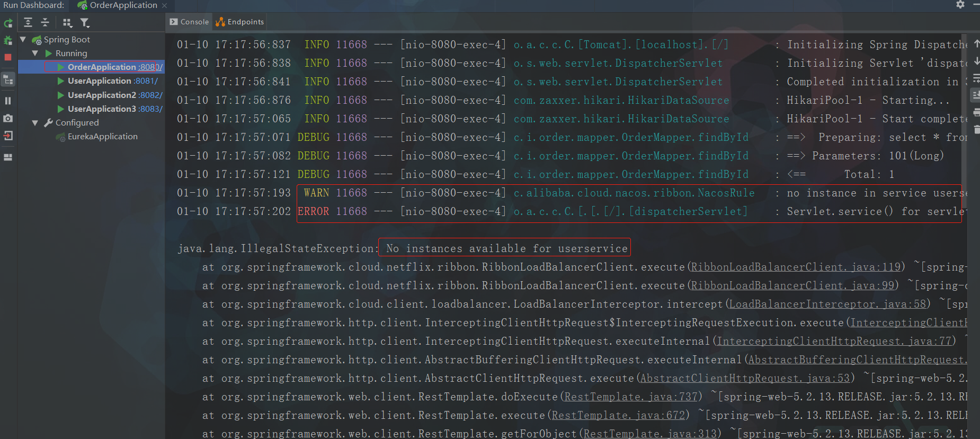Open RestTemplate.java:737 stack link

coord(630,397)
